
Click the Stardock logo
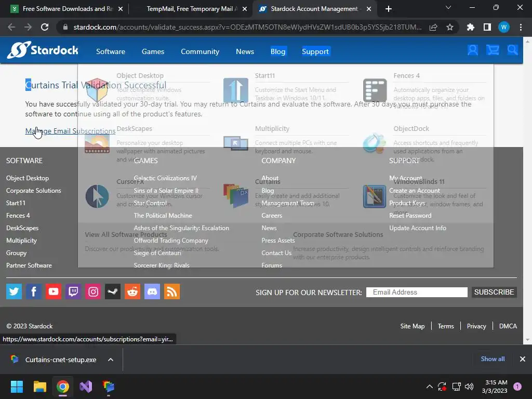click(x=43, y=50)
